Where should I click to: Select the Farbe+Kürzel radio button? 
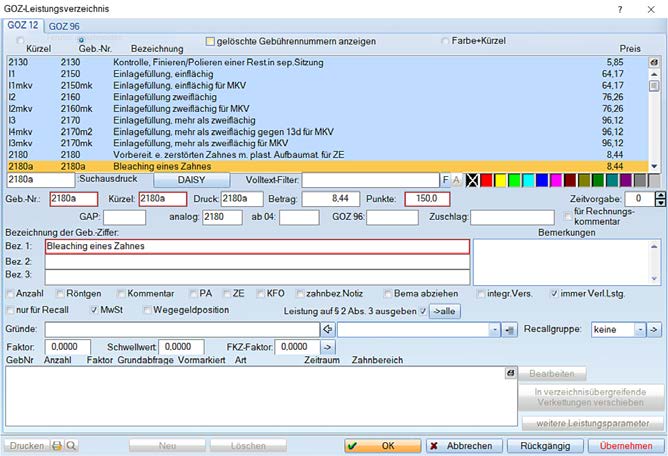(445, 41)
